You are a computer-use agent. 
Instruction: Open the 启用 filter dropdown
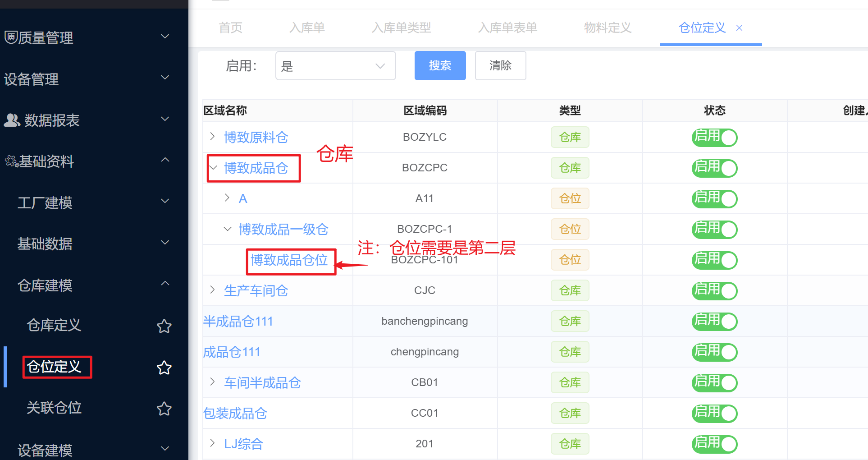pos(335,66)
